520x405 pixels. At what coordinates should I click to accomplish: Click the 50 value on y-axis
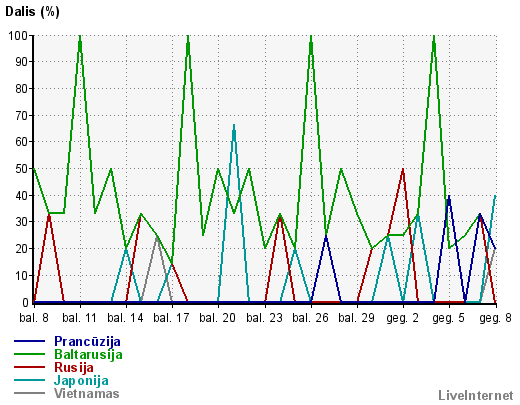22,169
